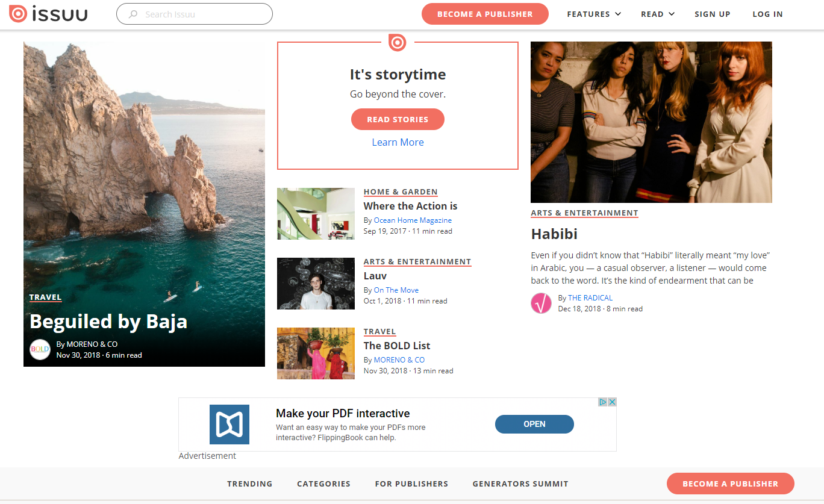
Task: Select GENERATORS SUMMIT in the footer
Action: [x=520, y=484]
